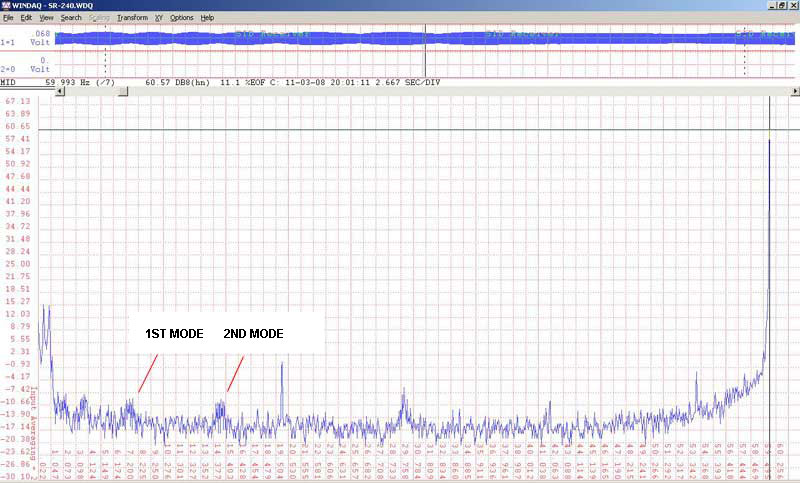Viewport: 800px width, 483px height.
Task: Click the 12.03 y-axis value
Action: point(18,314)
